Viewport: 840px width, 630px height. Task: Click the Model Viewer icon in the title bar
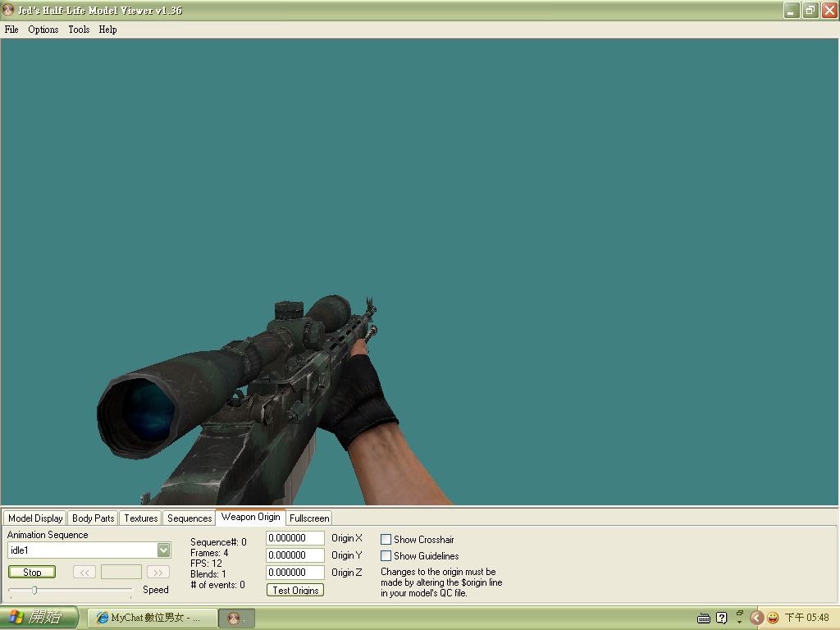(8, 10)
